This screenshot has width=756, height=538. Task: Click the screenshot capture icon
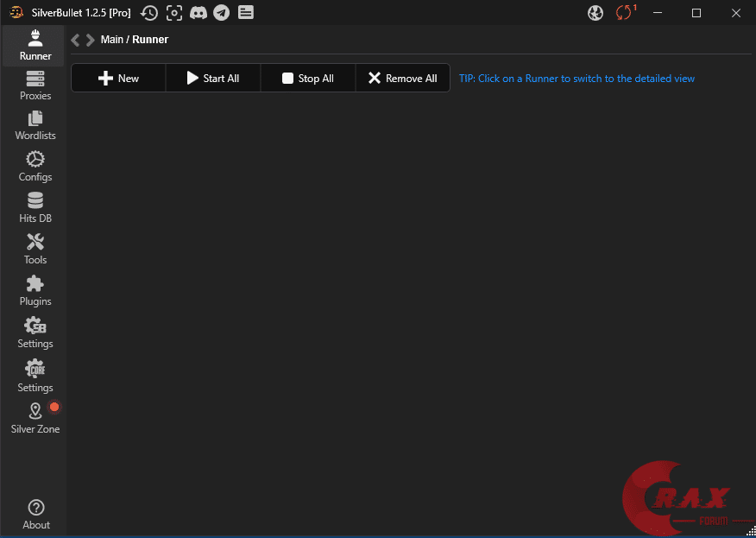pos(174,13)
